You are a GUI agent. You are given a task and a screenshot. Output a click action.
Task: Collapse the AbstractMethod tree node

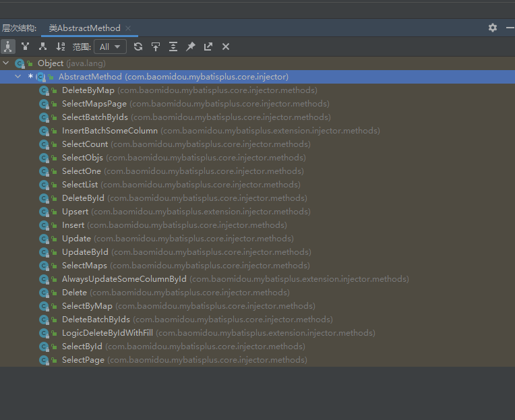click(x=18, y=76)
